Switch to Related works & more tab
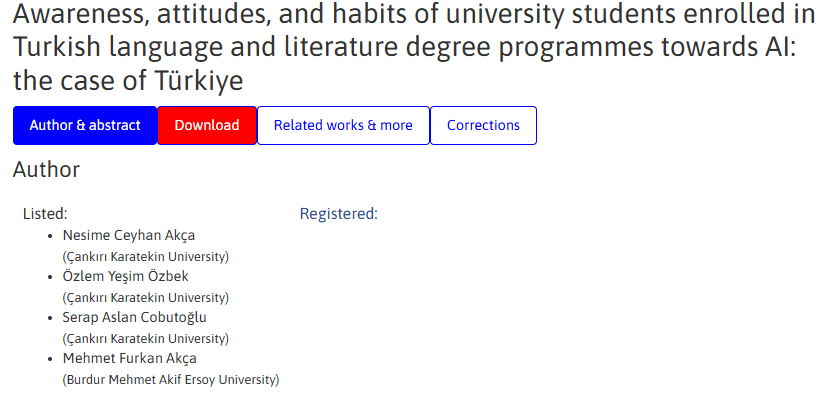This screenshot has height=412, width=829. tap(343, 126)
